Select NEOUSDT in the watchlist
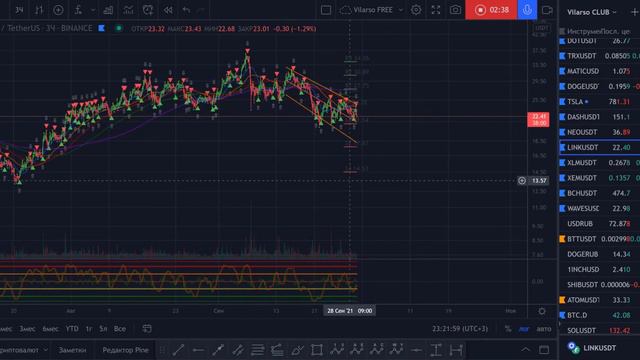640x360 pixels. tap(599, 132)
